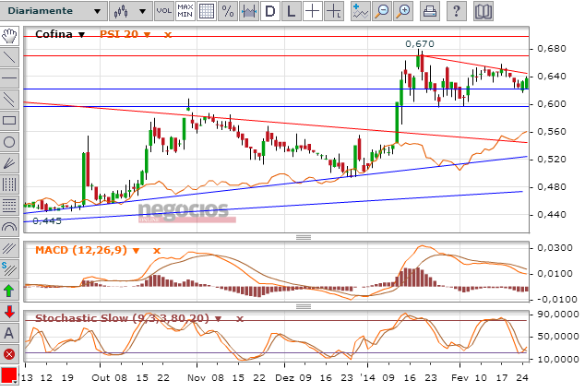Select the arc drawing tool
The height and width of the screenshot is (392, 585).
click(x=9, y=227)
